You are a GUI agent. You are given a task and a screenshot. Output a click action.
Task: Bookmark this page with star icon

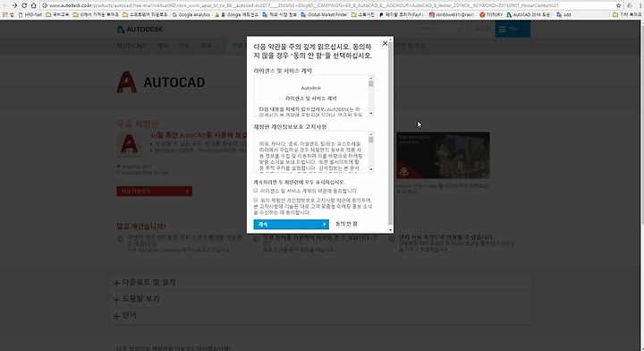click(x=618, y=5)
